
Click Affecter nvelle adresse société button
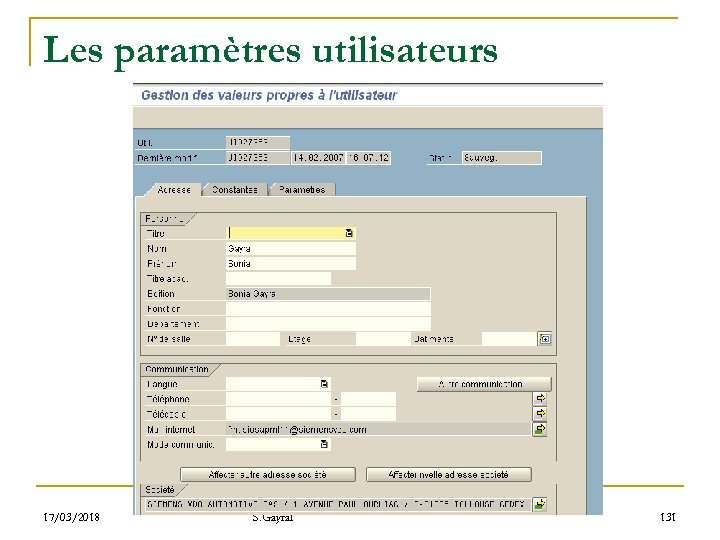pos(449,474)
